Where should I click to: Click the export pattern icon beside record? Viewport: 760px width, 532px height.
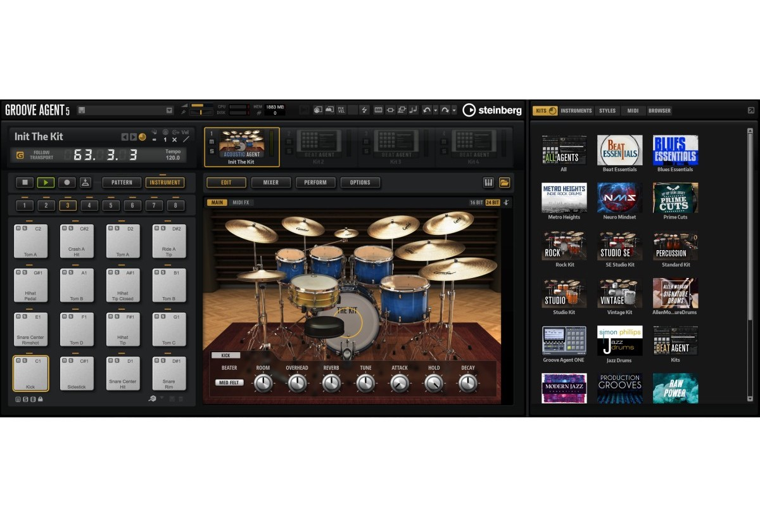coord(85,182)
